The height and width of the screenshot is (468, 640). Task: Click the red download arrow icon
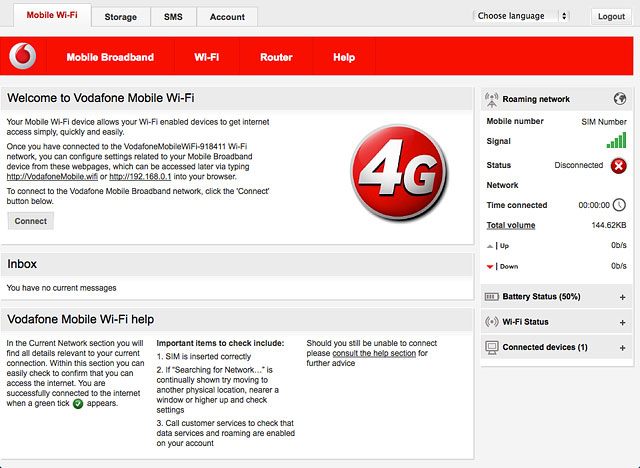click(x=490, y=267)
